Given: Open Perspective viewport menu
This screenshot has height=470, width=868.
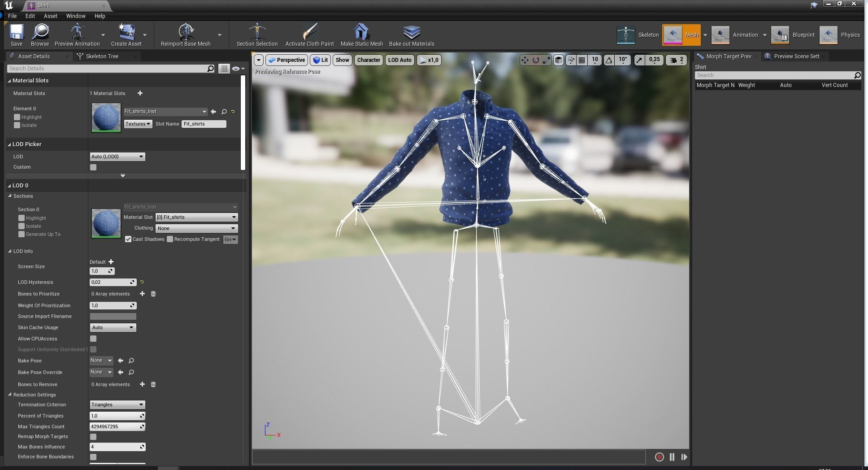Looking at the screenshot, I should click(286, 60).
